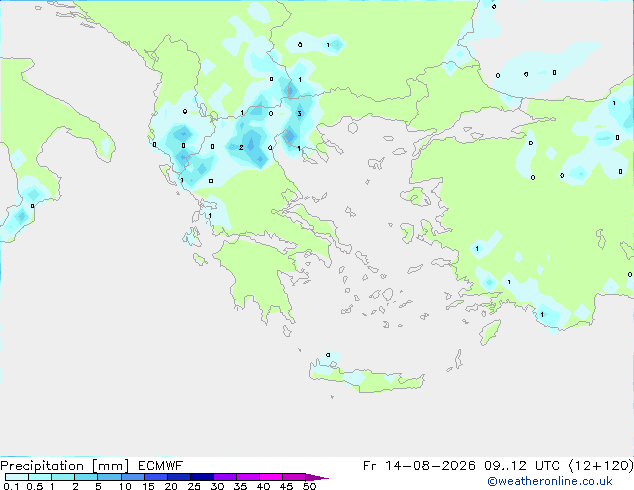Click the "ECMWF" model label

tap(161, 466)
